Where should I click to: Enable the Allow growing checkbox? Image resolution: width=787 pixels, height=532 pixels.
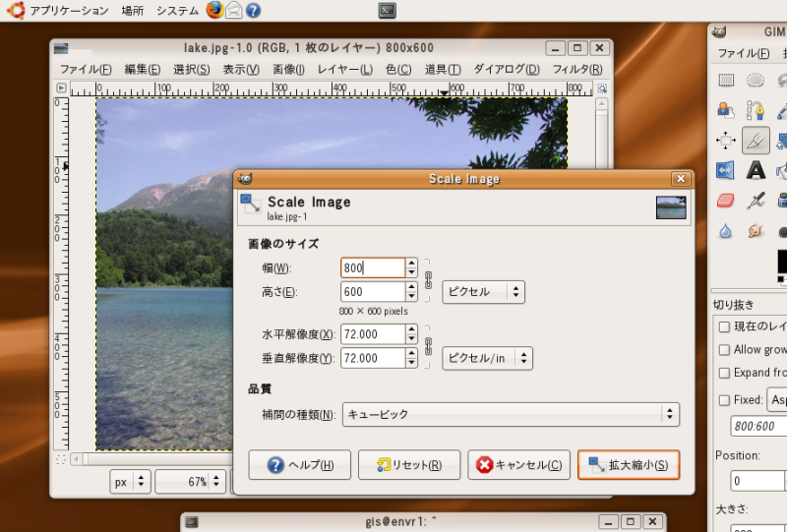(x=724, y=350)
